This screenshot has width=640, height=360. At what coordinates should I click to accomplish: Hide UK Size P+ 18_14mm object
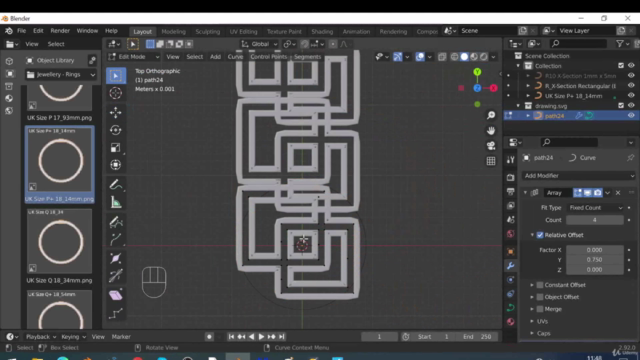click(x=631, y=96)
